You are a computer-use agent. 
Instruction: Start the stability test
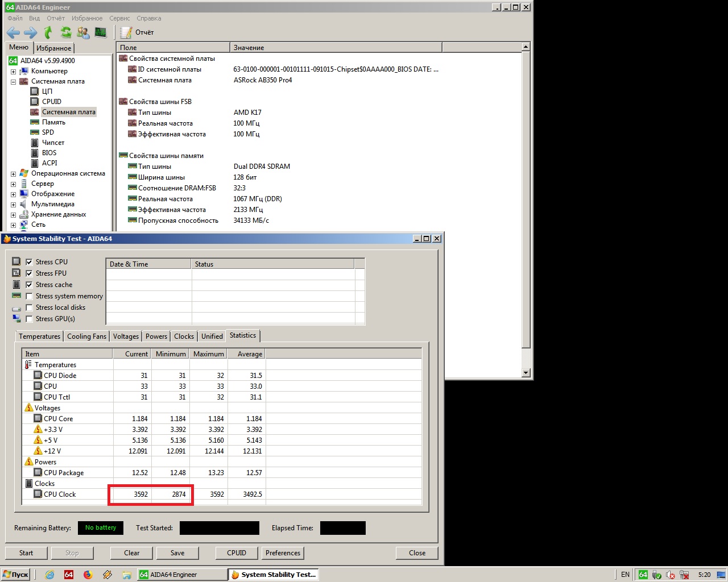pyautogui.click(x=26, y=553)
